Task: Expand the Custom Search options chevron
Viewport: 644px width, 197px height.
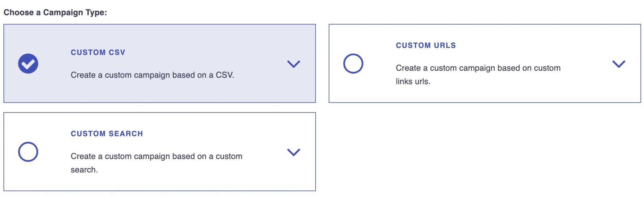Action: 294,153
